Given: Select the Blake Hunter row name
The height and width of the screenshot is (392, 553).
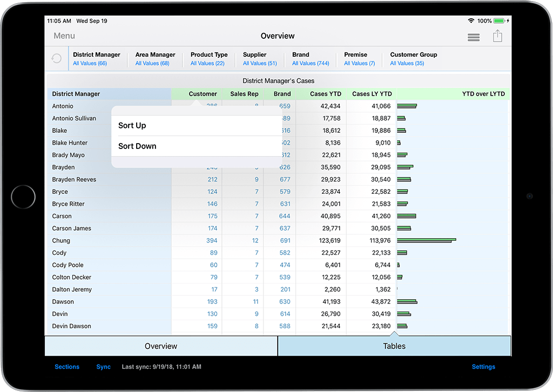Looking at the screenshot, I should click(x=70, y=143).
